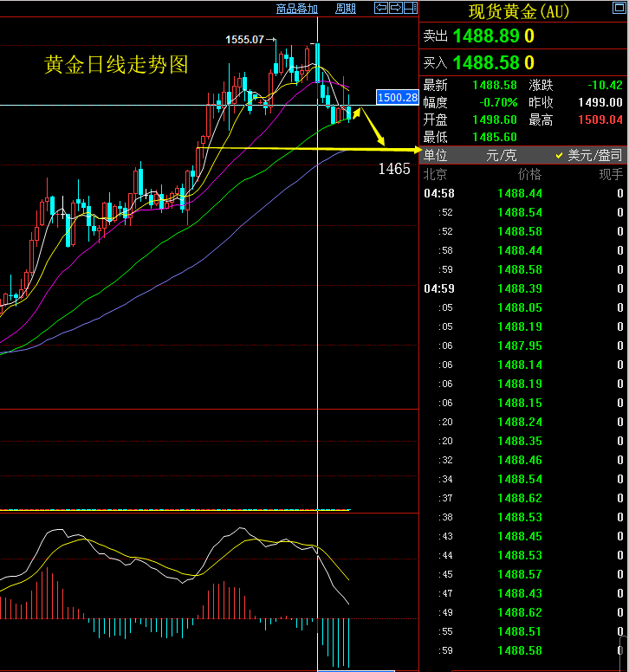The height and width of the screenshot is (672, 629).
Task: Click the :32 tick time entry
Action: point(446,461)
